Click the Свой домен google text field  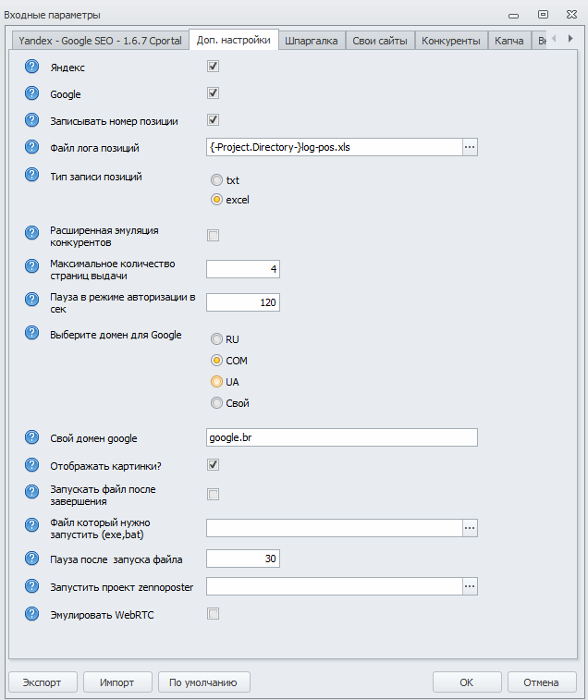pos(341,437)
